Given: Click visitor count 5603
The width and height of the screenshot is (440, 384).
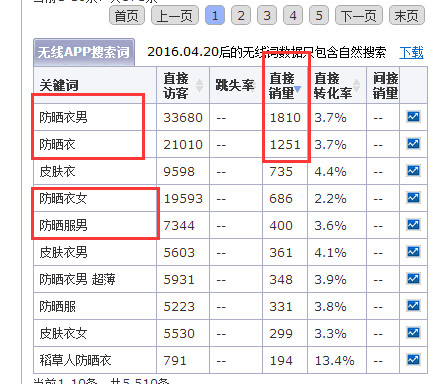Looking at the screenshot, I should point(179,253).
